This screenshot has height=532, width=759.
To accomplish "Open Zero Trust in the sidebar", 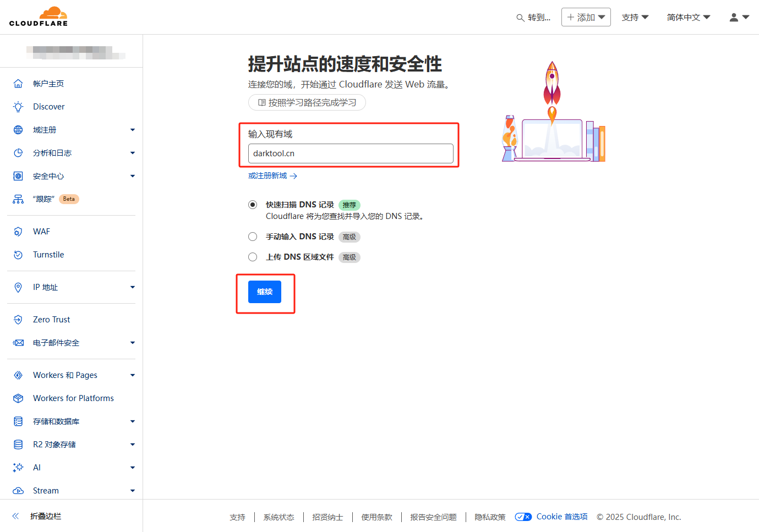I will click(52, 320).
